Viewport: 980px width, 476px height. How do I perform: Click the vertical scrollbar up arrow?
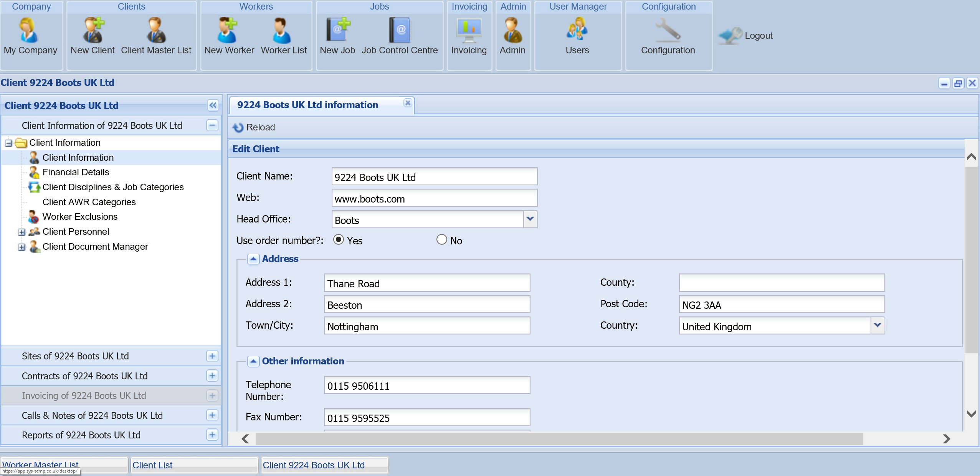[971, 156]
